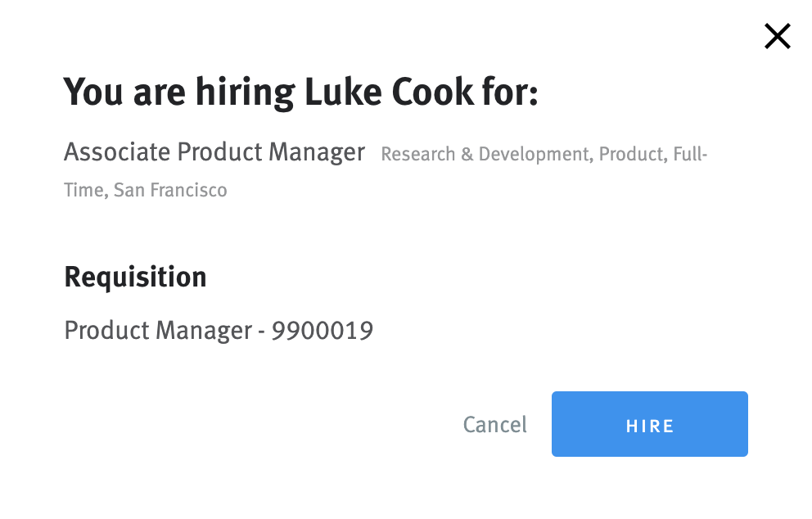Select the requisition Product Manager - 9900019
Image resolution: width=812 pixels, height=519 pixels.
tap(219, 330)
